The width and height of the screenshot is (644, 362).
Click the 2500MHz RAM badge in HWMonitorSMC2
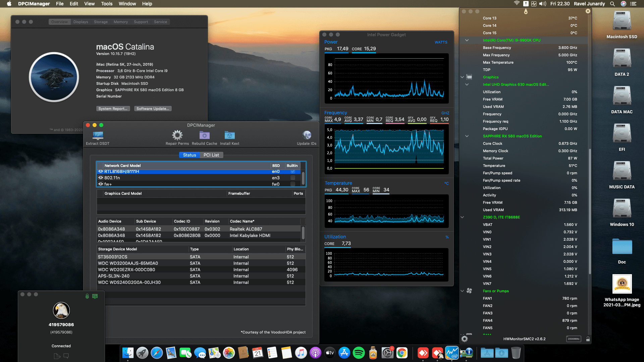[574, 339]
